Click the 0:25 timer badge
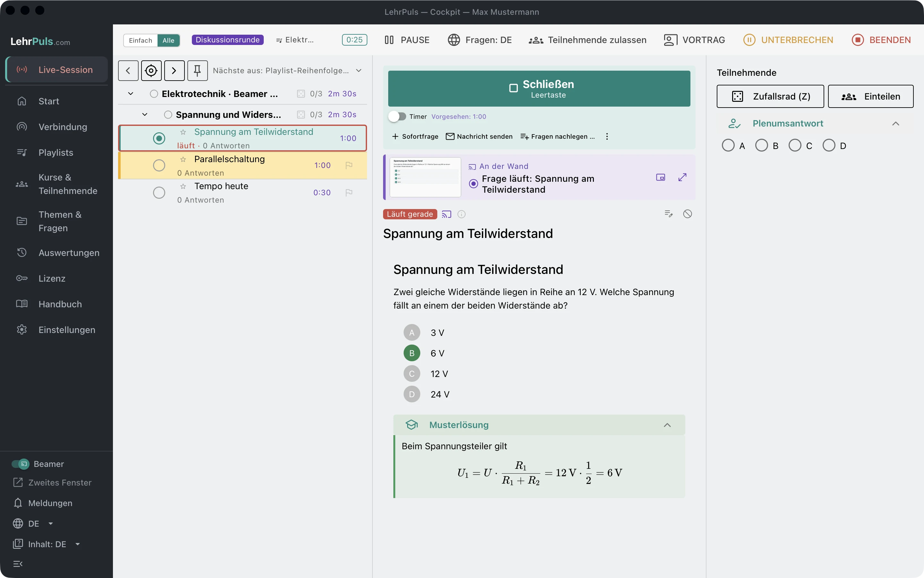The image size is (924, 578). pos(354,40)
